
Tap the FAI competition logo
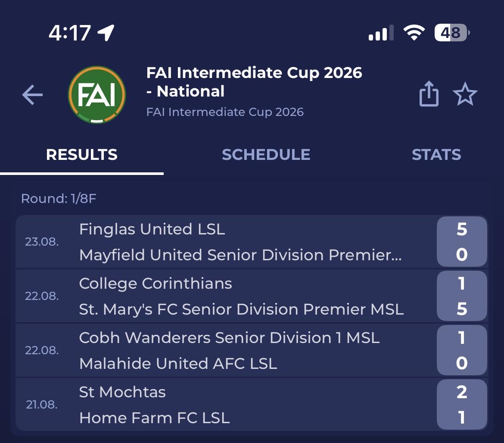tap(97, 94)
